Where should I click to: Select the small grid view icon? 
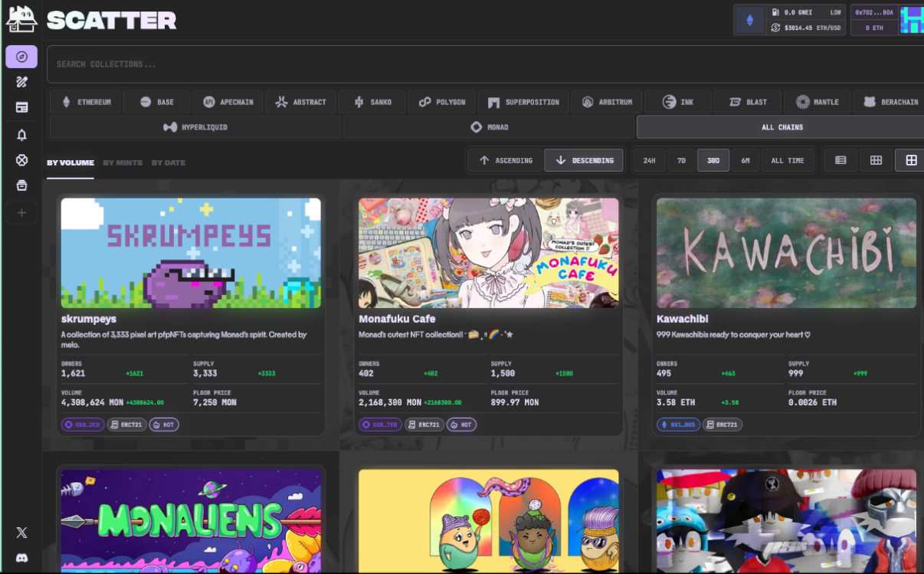click(x=876, y=160)
